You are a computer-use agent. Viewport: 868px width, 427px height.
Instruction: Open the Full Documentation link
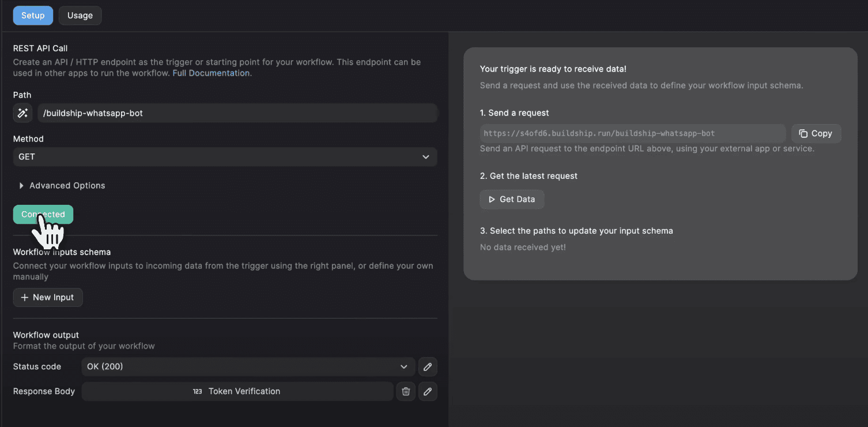[211, 73]
